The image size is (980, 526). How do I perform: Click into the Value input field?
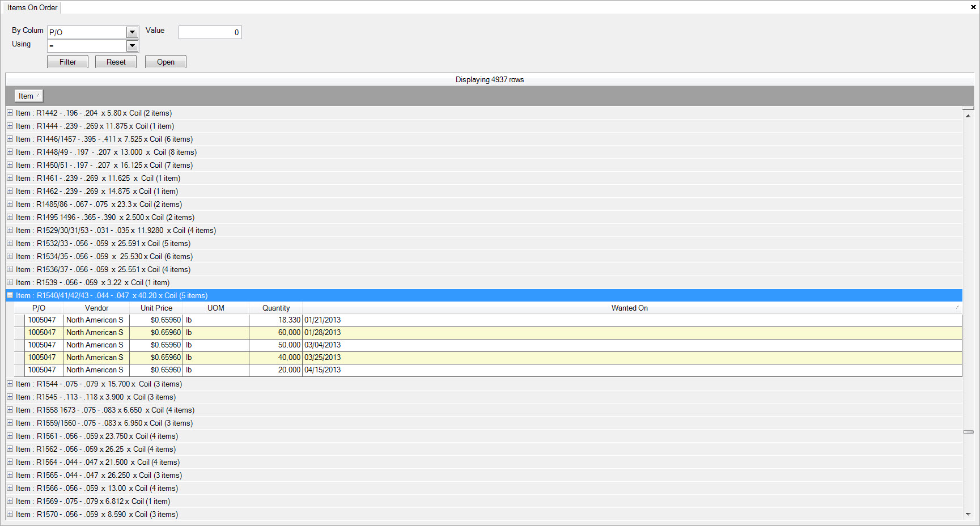[210, 32]
